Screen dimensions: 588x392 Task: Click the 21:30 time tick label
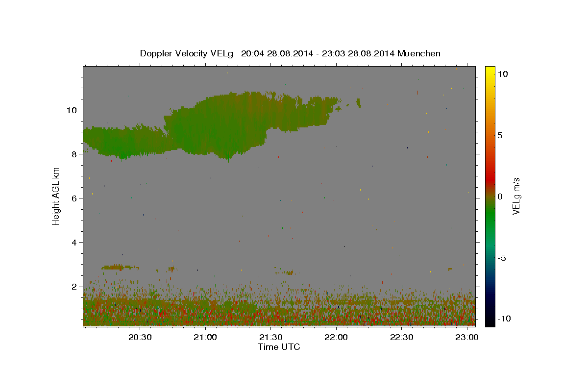271,338
